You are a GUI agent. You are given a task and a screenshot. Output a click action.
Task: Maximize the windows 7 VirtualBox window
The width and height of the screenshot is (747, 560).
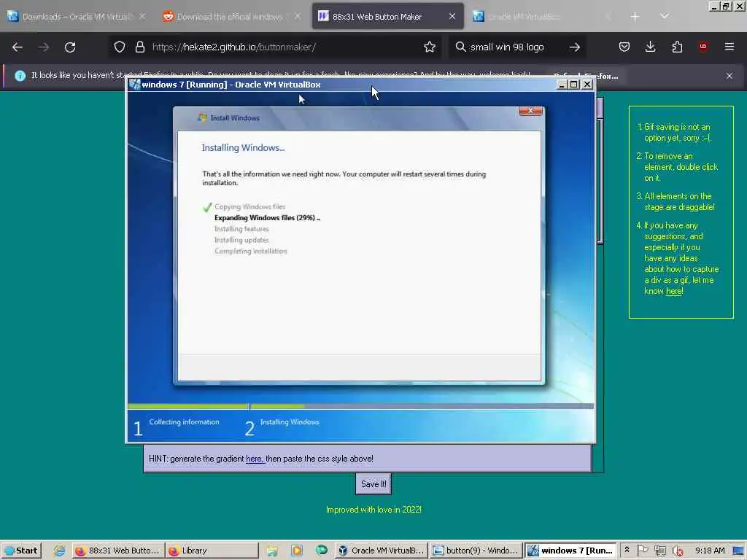pos(575,85)
